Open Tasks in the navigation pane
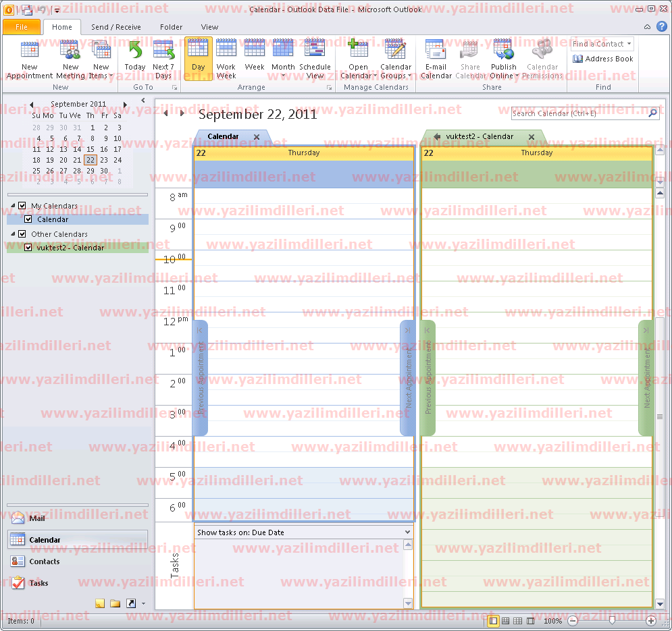The image size is (672, 631). pyautogui.click(x=78, y=583)
